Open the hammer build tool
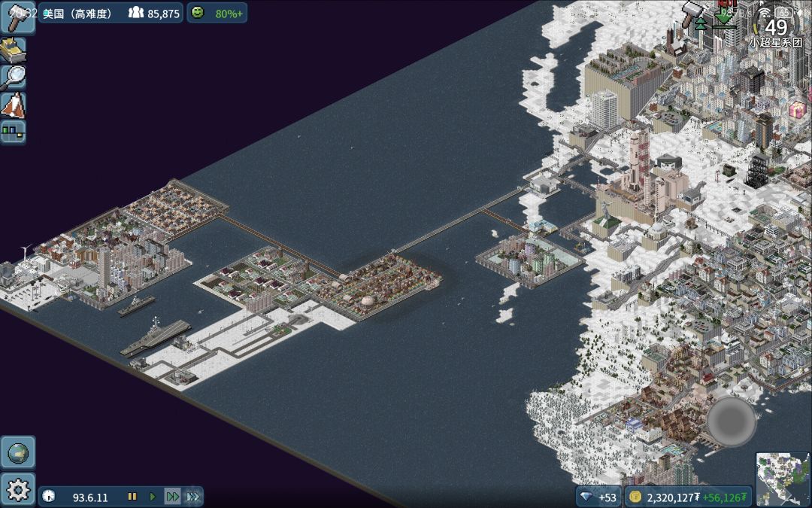The image size is (812, 508). click(x=17, y=17)
